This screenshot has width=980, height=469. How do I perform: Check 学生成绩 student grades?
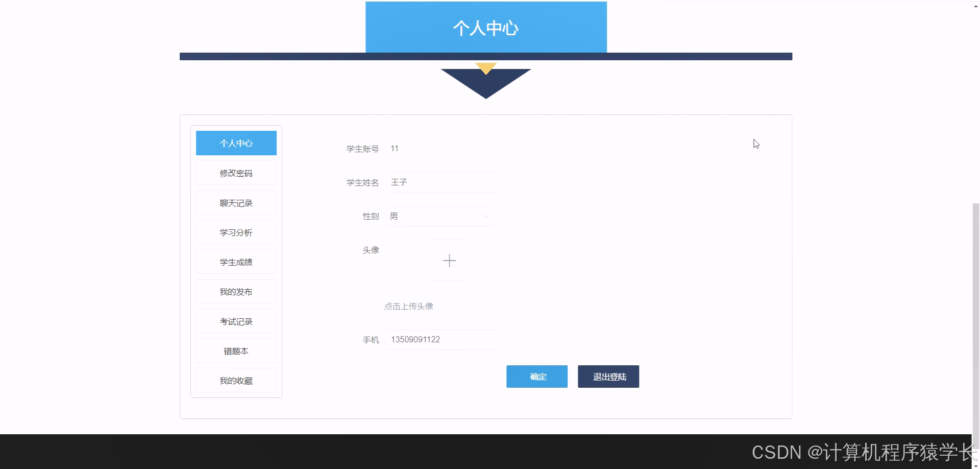click(x=236, y=262)
